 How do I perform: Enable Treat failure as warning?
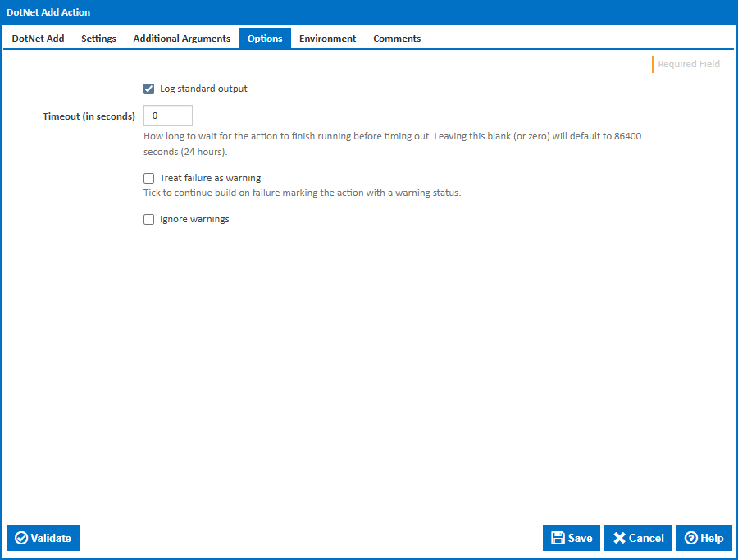coord(148,178)
